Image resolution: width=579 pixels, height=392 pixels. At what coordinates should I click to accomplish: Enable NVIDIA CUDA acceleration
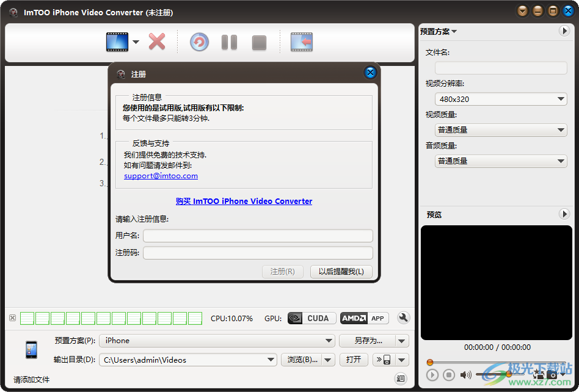coord(311,318)
